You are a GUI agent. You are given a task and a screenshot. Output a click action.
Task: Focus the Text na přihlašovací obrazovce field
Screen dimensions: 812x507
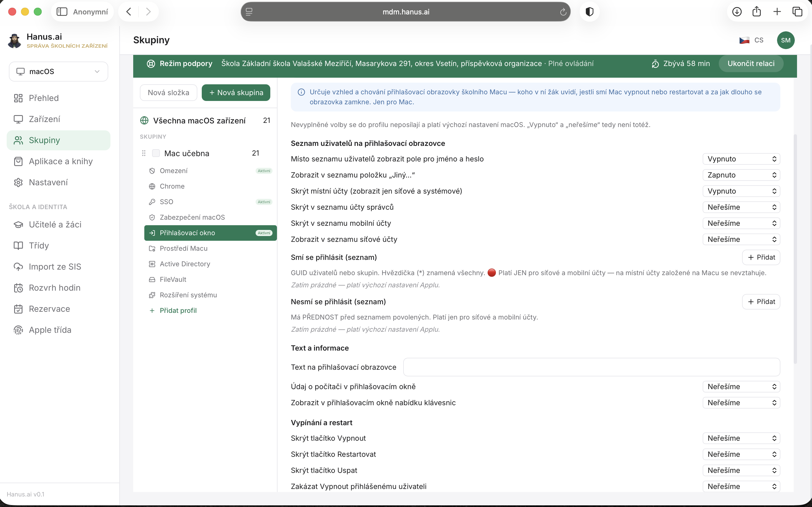[x=592, y=367]
